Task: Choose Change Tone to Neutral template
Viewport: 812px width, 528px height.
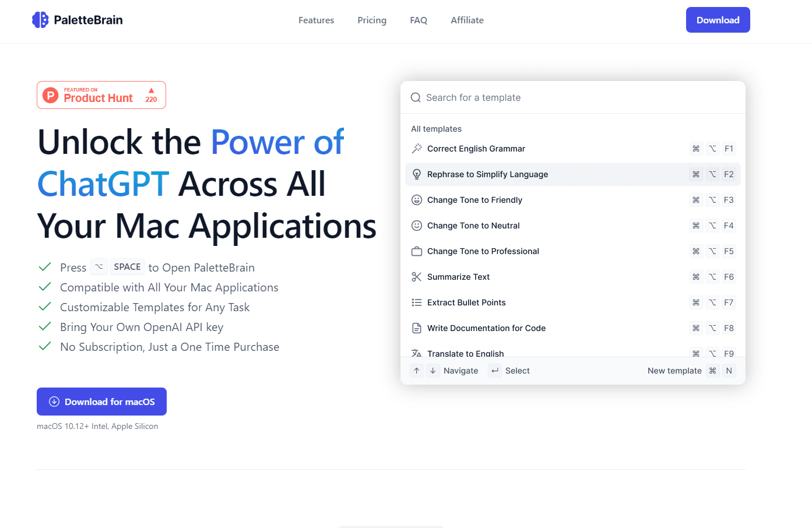Action: coord(573,226)
